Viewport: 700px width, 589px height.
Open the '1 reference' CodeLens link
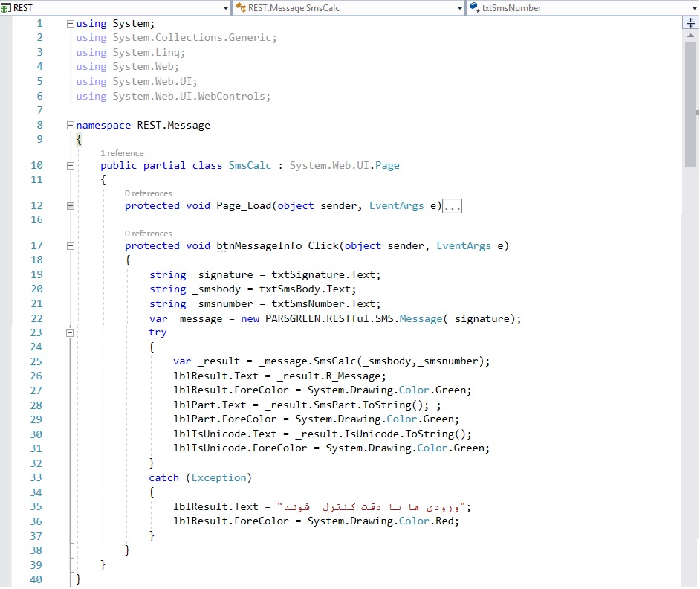pos(122,153)
